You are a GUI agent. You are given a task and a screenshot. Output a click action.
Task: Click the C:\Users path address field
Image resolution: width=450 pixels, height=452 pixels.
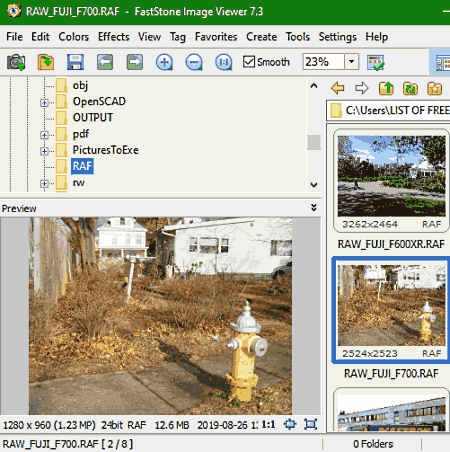point(388,110)
